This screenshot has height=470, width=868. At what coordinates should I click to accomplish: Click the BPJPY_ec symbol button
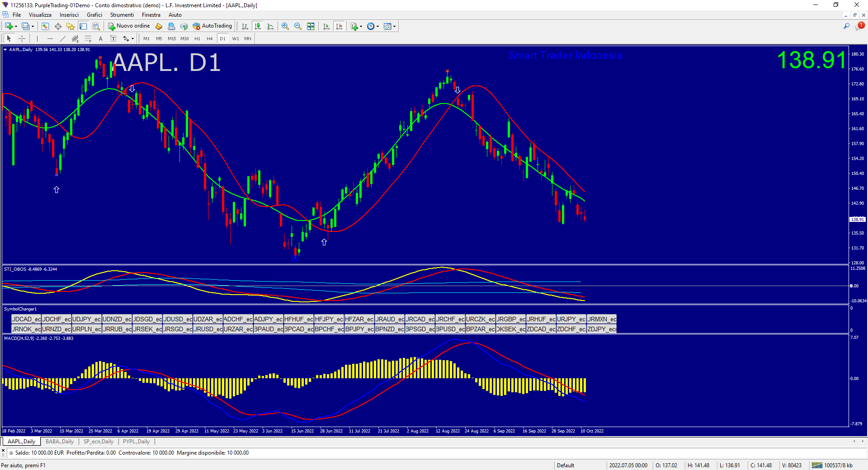coord(359,329)
